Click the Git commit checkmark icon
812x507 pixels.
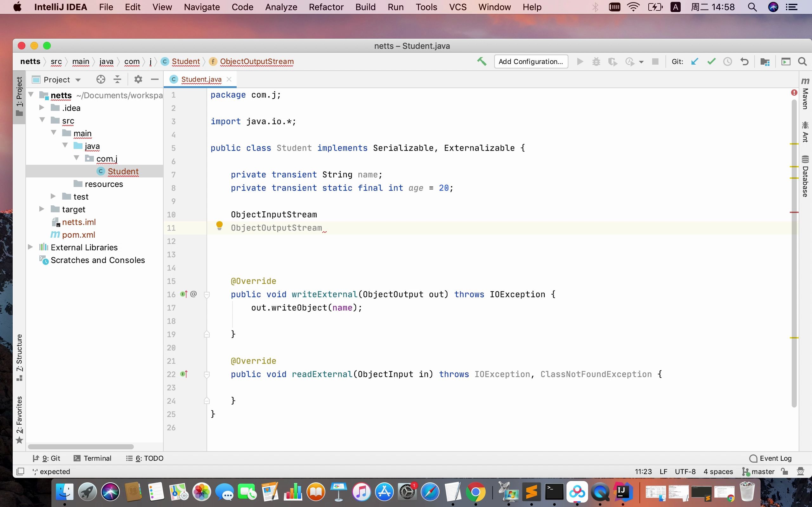pyautogui.click(x=711, y=61)
